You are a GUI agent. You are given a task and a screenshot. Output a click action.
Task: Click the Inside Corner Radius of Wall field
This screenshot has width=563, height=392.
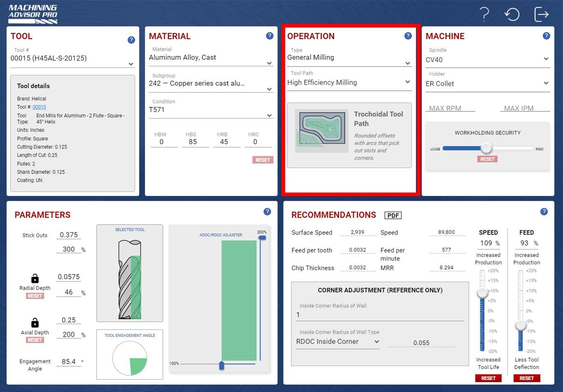[x=380, y=315]
